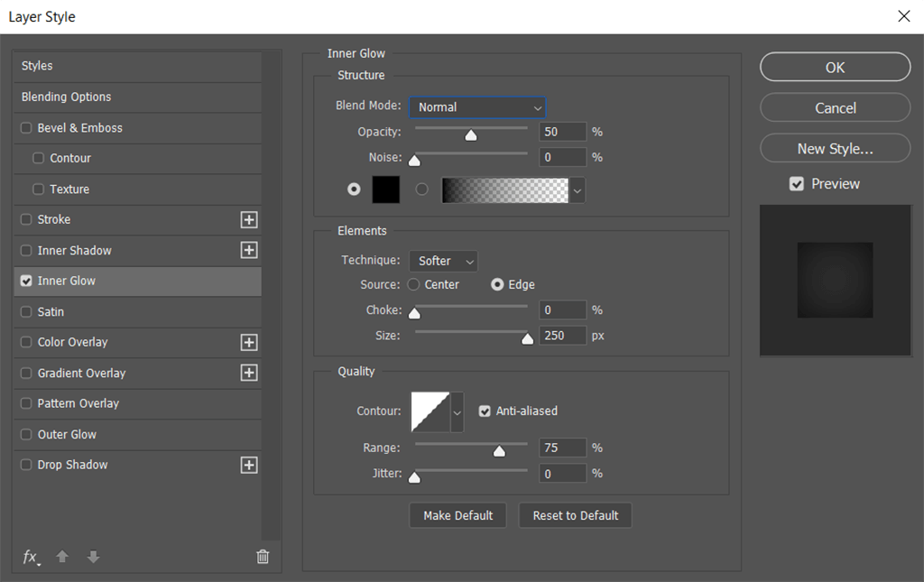Open the Satin style settings

tap(51, 311)
